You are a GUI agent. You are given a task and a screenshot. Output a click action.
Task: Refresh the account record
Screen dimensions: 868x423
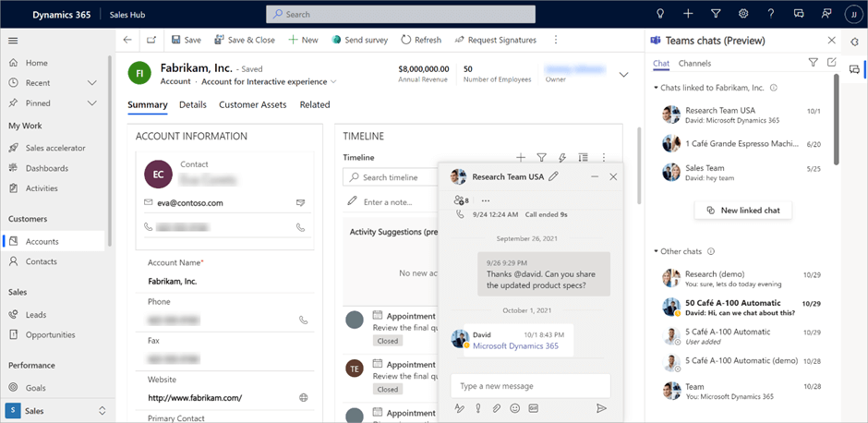pyautogui.click(x=421, y=40)
